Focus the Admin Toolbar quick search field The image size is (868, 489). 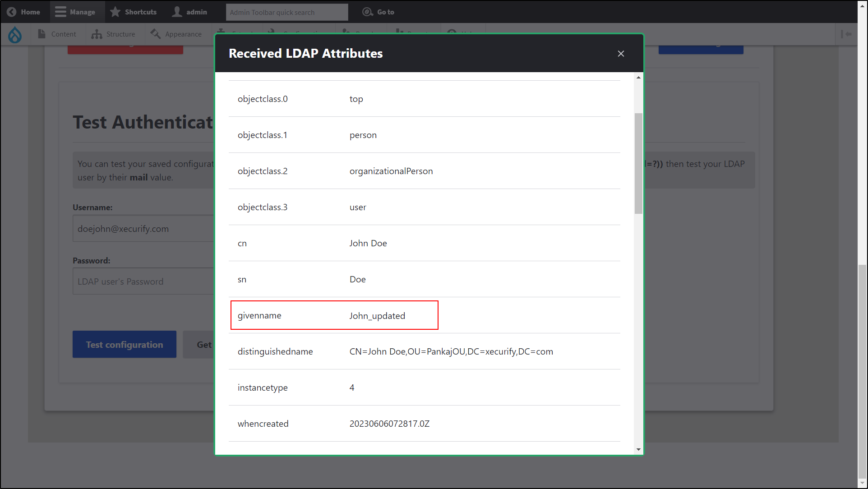pos(287,12)
